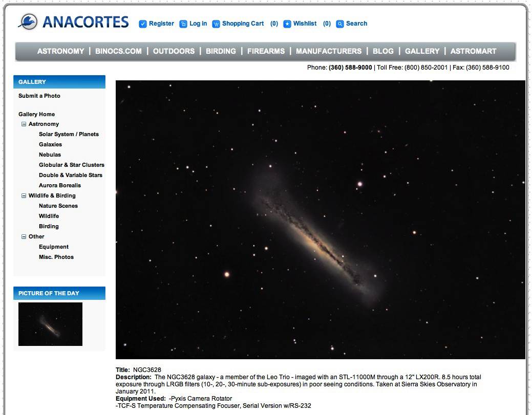
Task: Collapse the Astronomy category tree
Action: 24,124
